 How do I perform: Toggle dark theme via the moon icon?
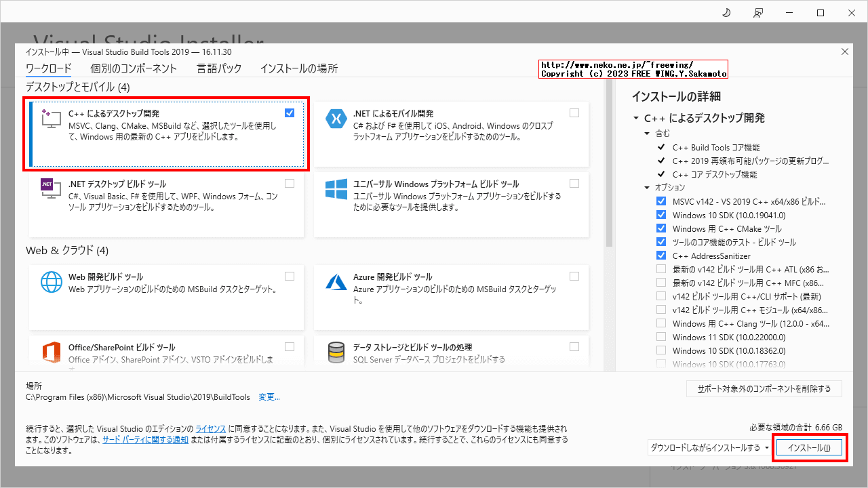click(726, 12)
